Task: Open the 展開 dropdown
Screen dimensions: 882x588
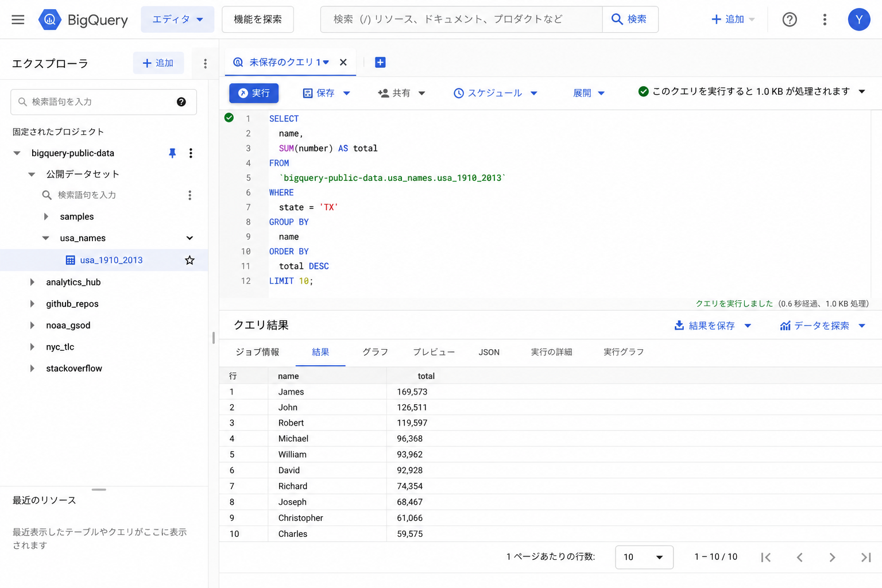Action: click(x=589, y=93)
